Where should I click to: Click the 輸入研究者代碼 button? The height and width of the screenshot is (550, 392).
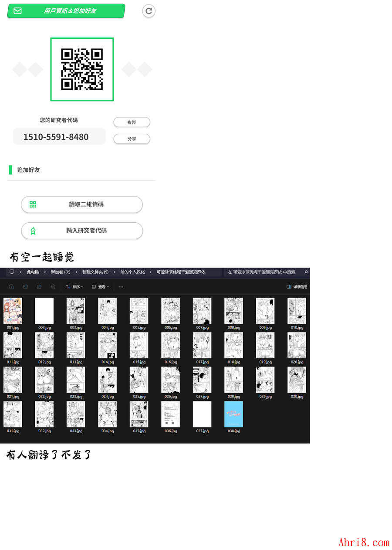click(82, 231)
